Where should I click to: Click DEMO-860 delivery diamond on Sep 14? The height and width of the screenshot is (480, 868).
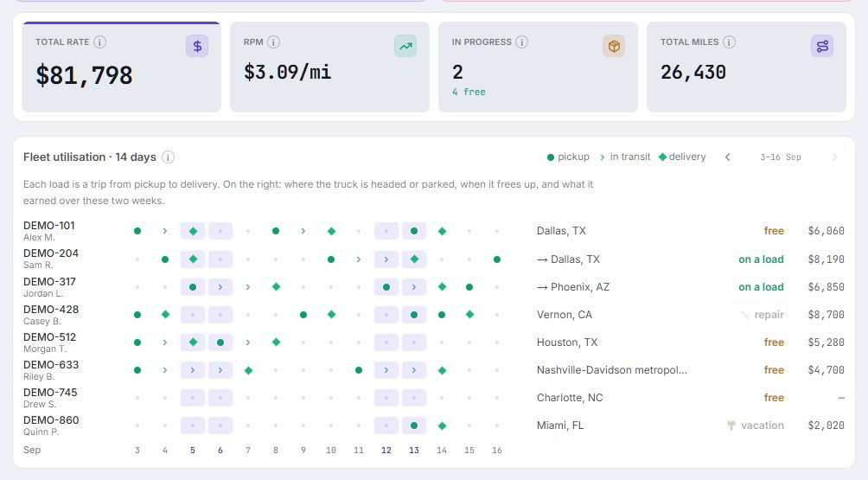click(x=442, y=426)
